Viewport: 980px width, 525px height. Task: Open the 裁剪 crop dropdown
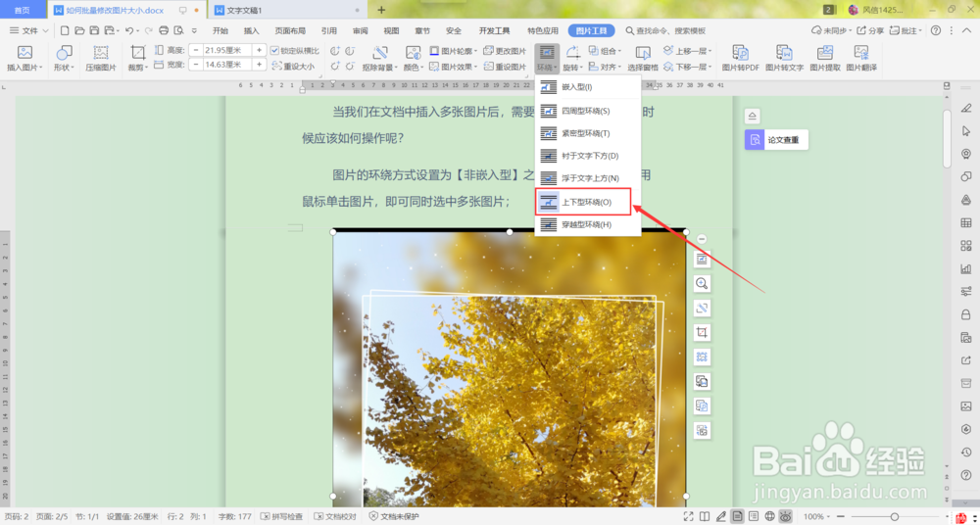pyautogui.click(x=138, y=59)
